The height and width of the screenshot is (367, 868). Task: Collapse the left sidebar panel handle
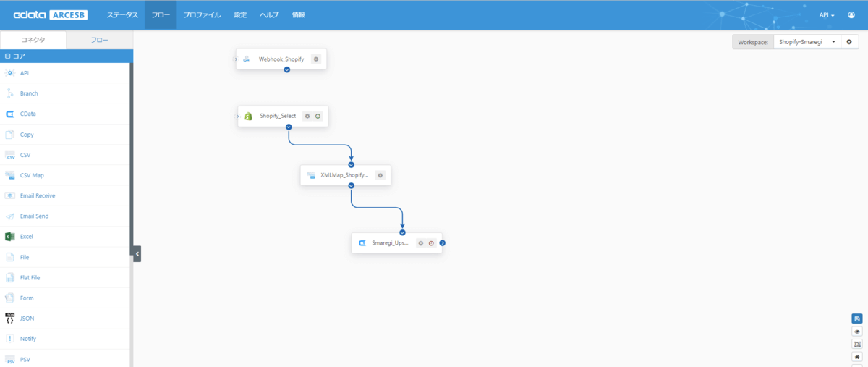click(x=137, y=253)
